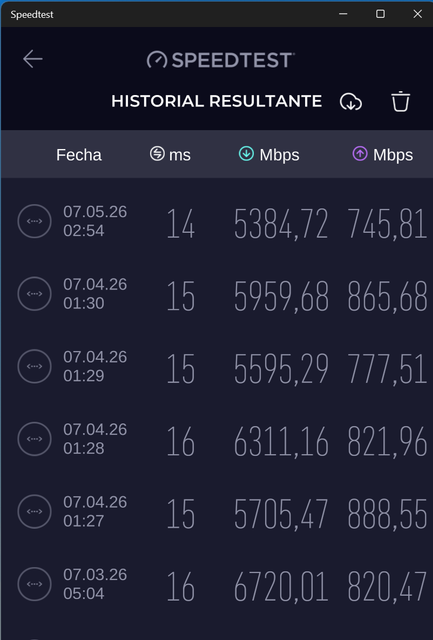Click the connection icon for 07.04.26 01:28
This screenshot has width=433, height=640.
click(34, 439)
